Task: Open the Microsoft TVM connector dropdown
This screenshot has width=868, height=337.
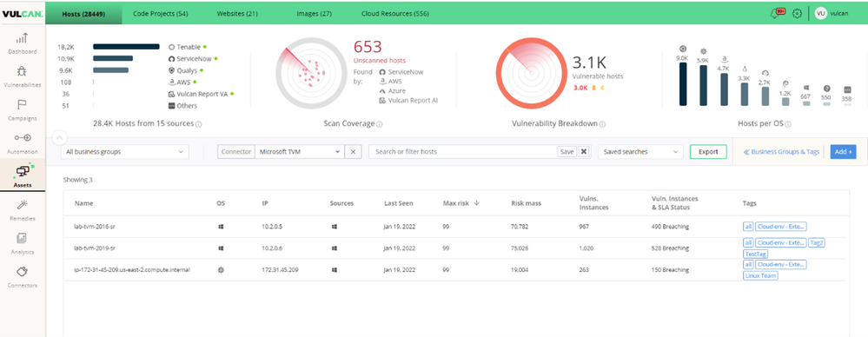Action: (299, 152)
